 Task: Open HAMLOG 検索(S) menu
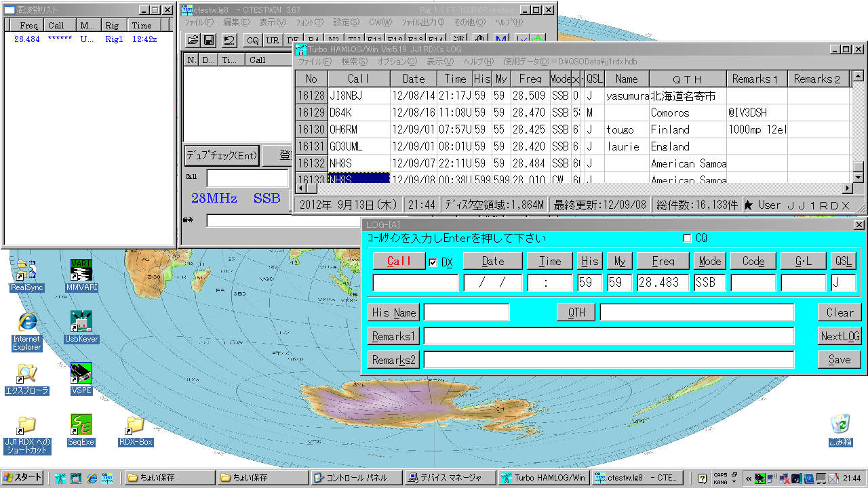pyautogui.click(x=355, y=62)
